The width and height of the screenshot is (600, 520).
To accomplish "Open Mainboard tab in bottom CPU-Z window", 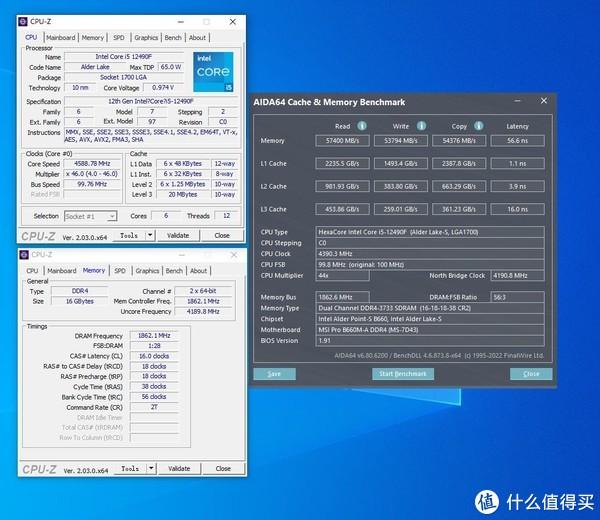I will (62, 271).
